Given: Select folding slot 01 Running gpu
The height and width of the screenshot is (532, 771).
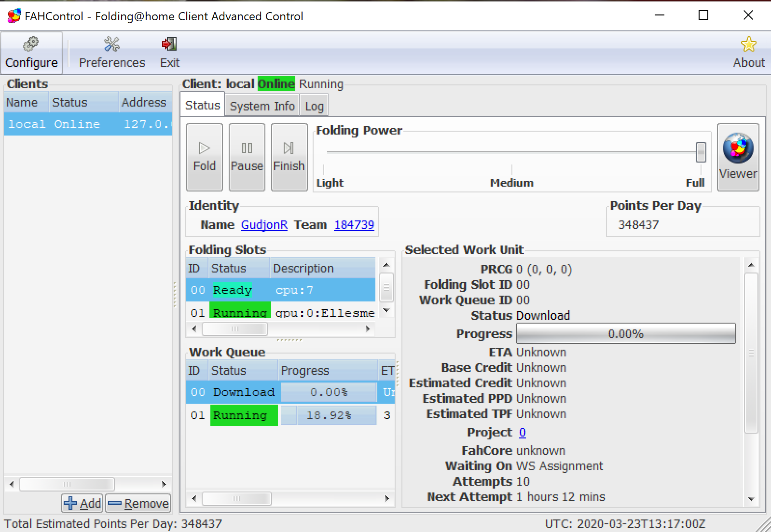Looking at the screenshot, I should pyautogui.click(x=280, y=313).
